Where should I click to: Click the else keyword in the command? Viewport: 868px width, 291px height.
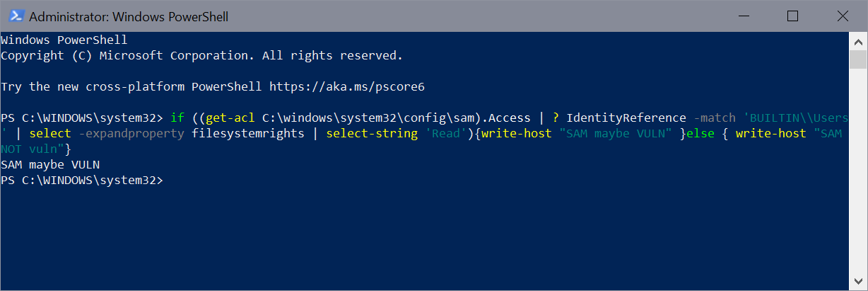(x=700, y=133)
